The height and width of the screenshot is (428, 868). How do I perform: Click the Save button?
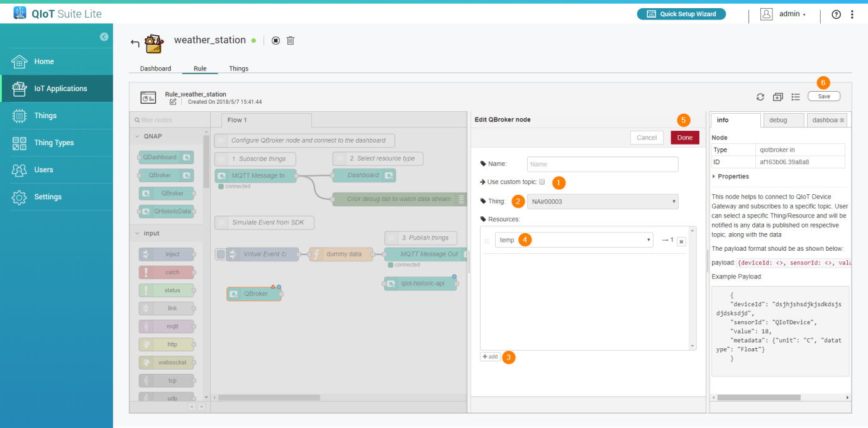click(823, 97)
